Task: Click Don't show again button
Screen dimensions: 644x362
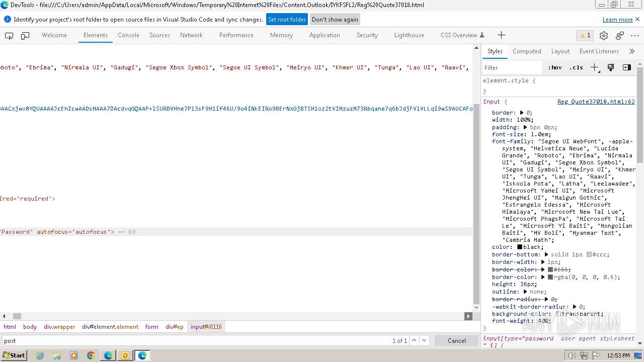Action: pos(335,20)
